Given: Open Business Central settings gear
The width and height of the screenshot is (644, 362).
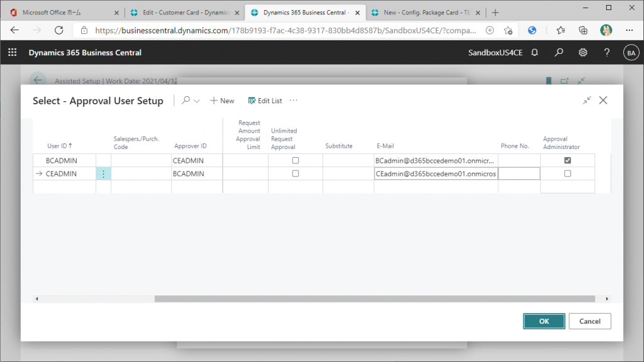Looking at the screenshot, I should pyautogui.click(x=583, y=53).
